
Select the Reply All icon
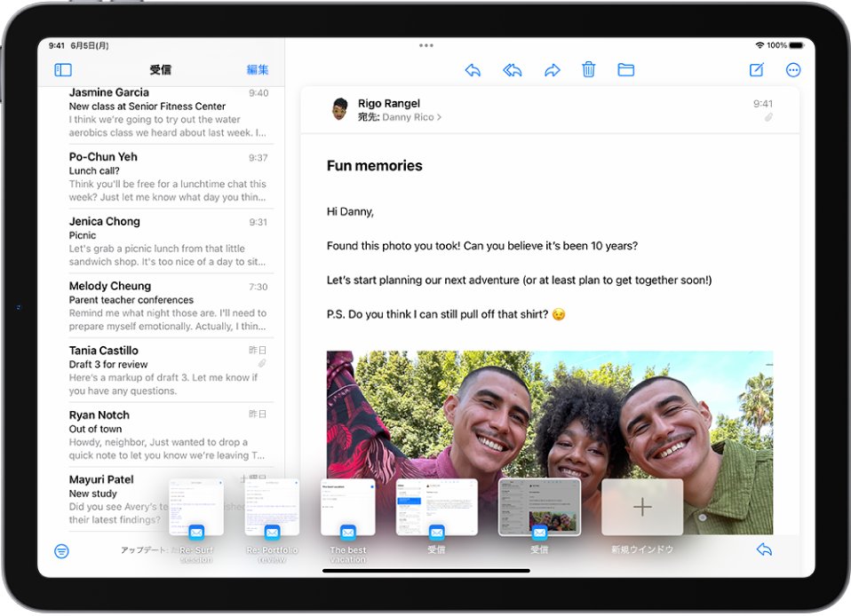click(x=513, y=69)
